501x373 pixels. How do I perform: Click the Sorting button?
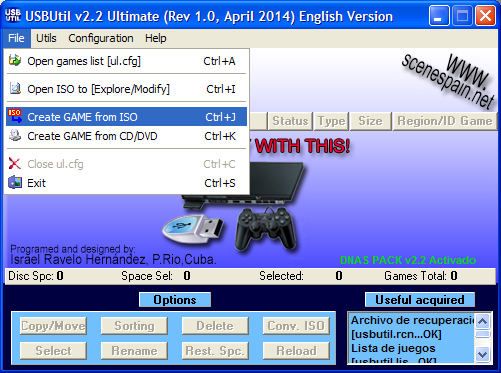(134, 326)
